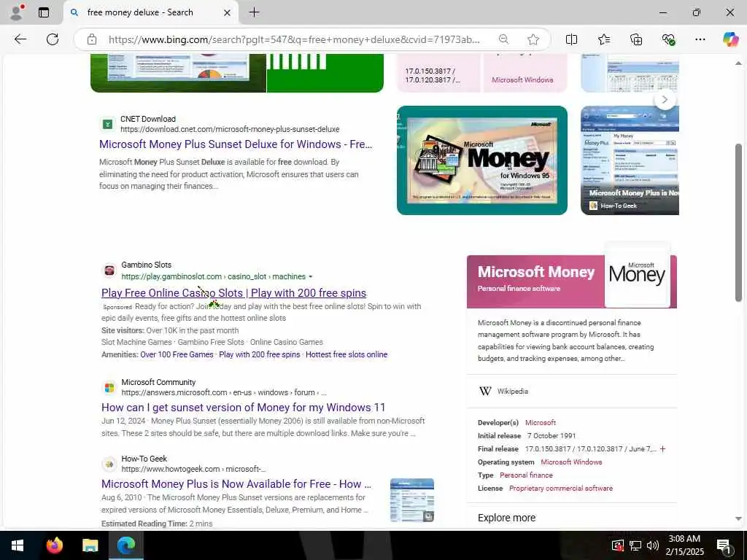
Task: Open Microsoft Money Plus Sunset Deluxe CNET result
Action: 236,144
